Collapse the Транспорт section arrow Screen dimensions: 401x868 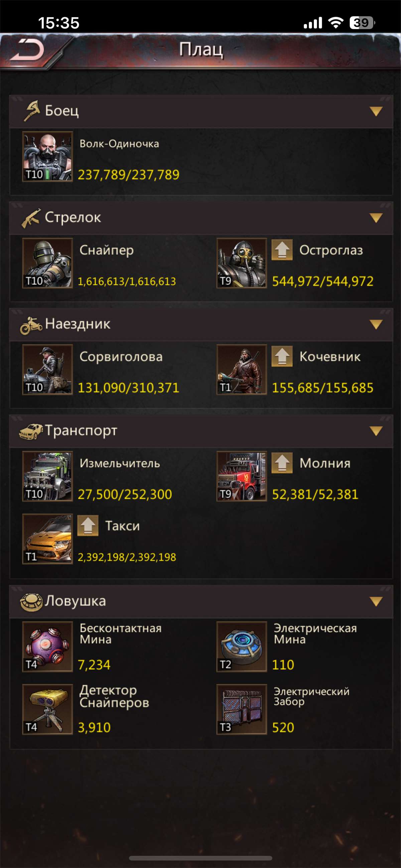(376, 431)
